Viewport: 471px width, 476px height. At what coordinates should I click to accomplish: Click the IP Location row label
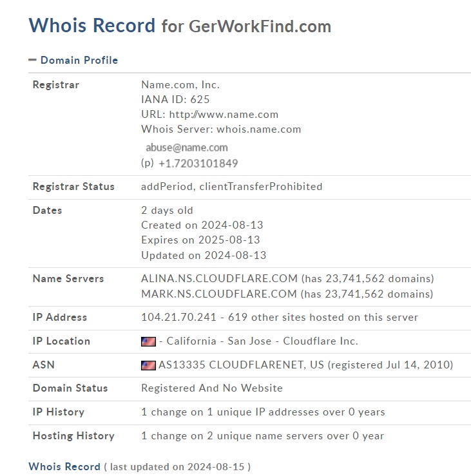(61, 341)
